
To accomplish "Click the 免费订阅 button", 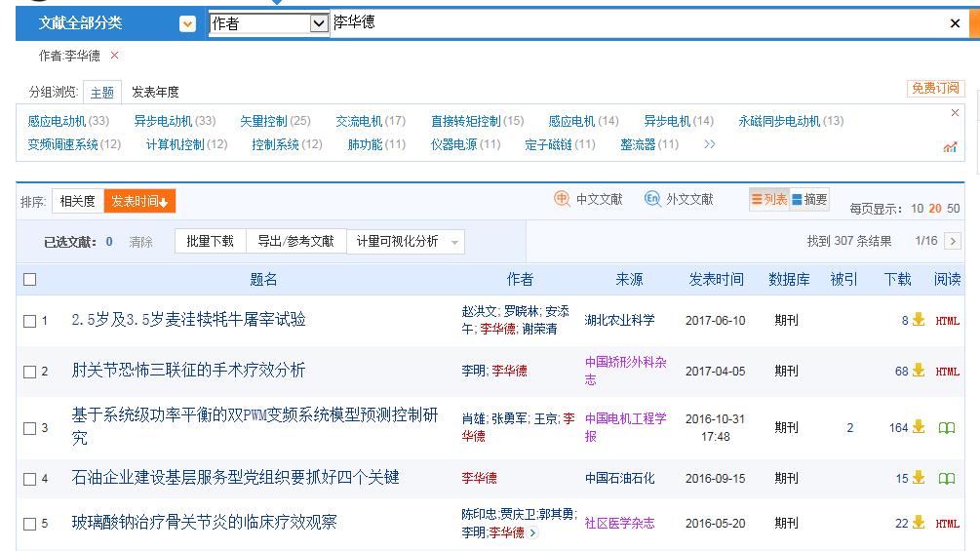I will pyautogui.click(x=935, y=88).
